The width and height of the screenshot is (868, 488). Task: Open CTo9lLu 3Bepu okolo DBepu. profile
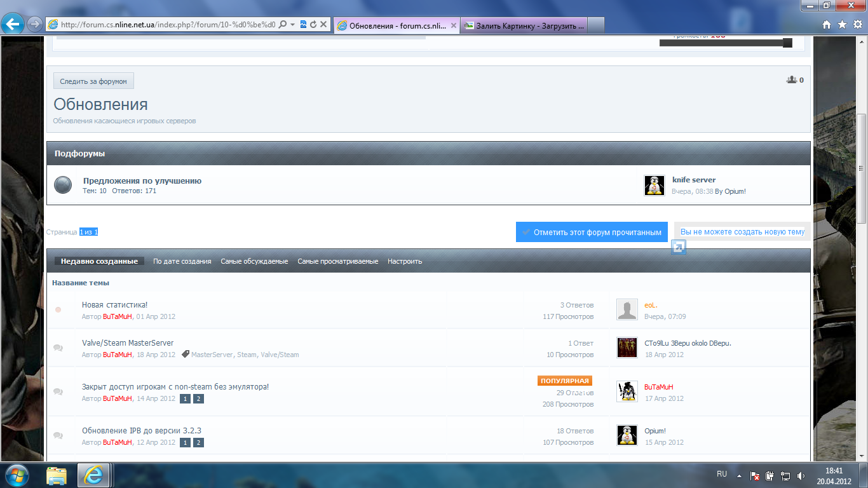688,343
